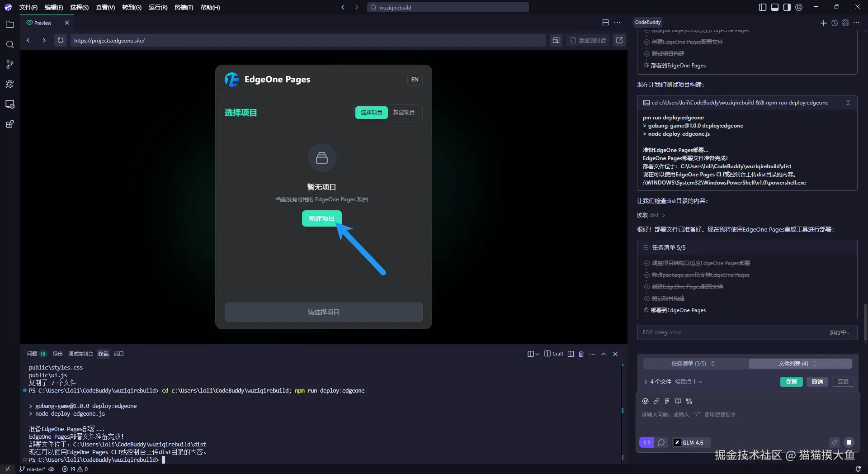Click the 请选择项目 confirm button
The height and width of the screenshot is (474, 868).
324,312
